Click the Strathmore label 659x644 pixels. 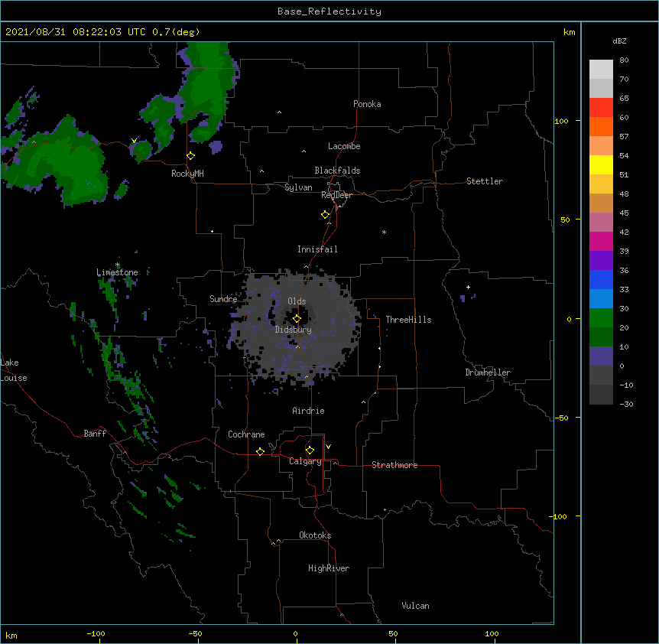[x=394, y=465]
